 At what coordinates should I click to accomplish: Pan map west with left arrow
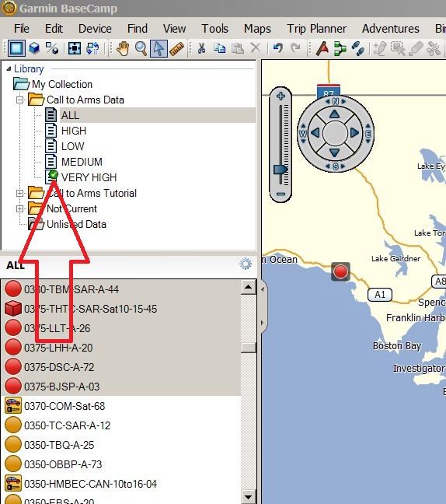tap(315, 132)
